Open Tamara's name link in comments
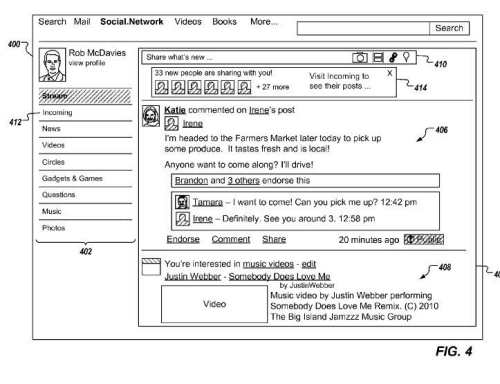This screenshot has height=384, width=500. (x=208, y=202)
